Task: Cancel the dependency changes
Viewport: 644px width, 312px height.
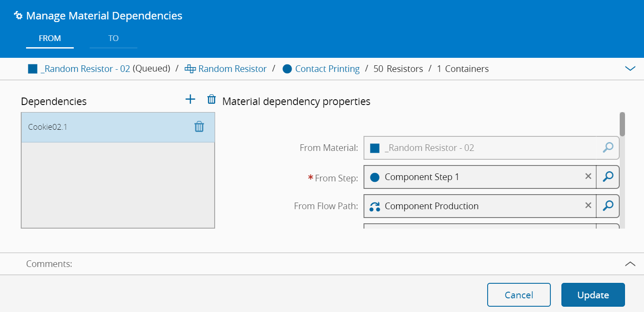Action: pyautogui.click(x=519, y=295)
